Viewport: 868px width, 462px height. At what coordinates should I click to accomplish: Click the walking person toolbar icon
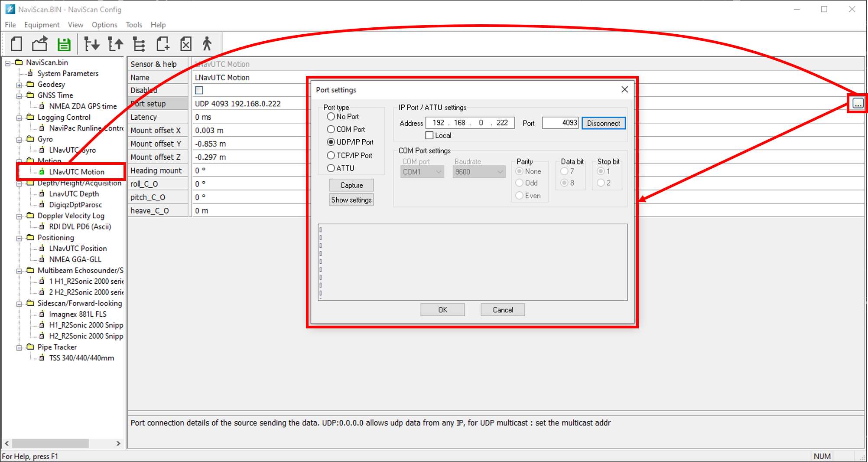click(207, 44)
